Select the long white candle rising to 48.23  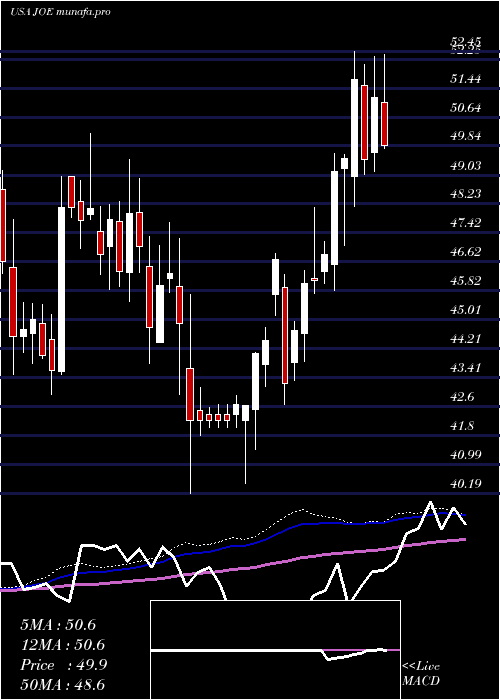62,289
